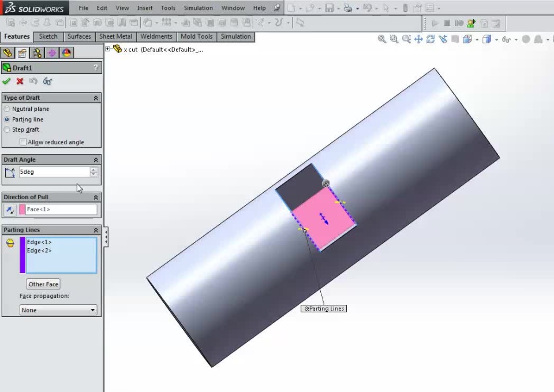
Task: Click the Parting Lines callout label
Action: pyautogui.click(x=324, y=309)
